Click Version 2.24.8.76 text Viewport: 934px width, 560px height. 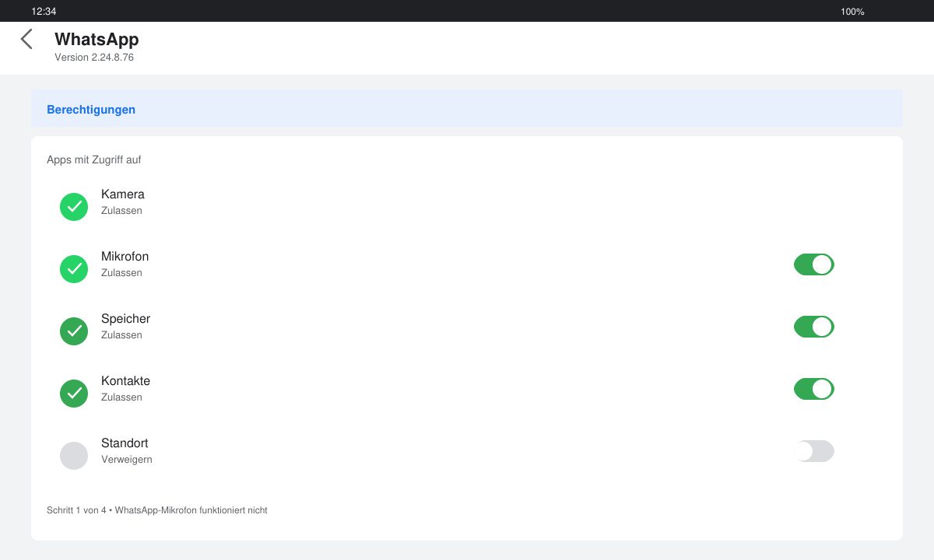pos(94,58)
